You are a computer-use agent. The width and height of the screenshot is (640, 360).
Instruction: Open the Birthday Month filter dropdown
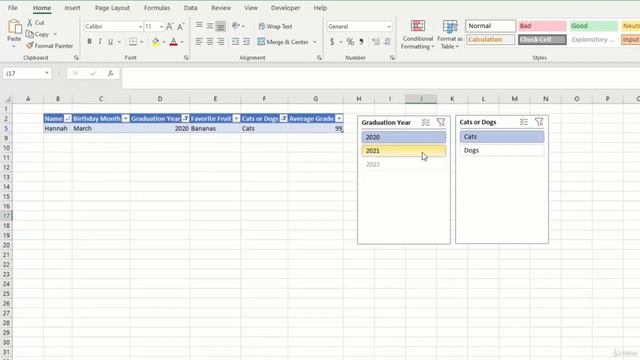(x=126, y=118)
